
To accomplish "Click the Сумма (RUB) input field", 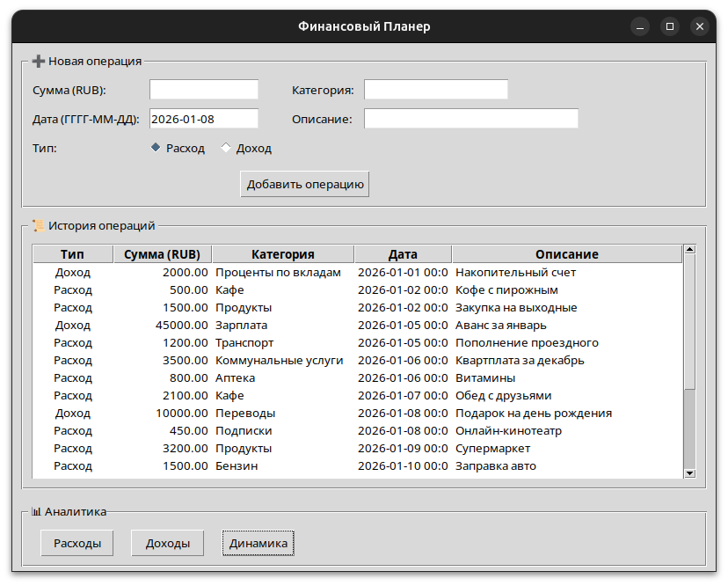I will (204, 90).
